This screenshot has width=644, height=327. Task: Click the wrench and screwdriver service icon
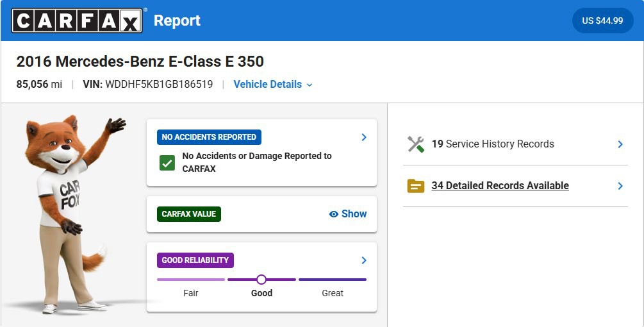[x=416, y=144]
